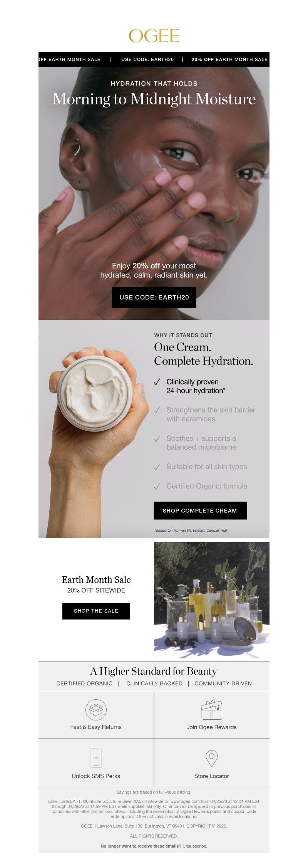Click the Store Locator pin icon
Viewport: 308px width, 868px height.
click(212, 758)
